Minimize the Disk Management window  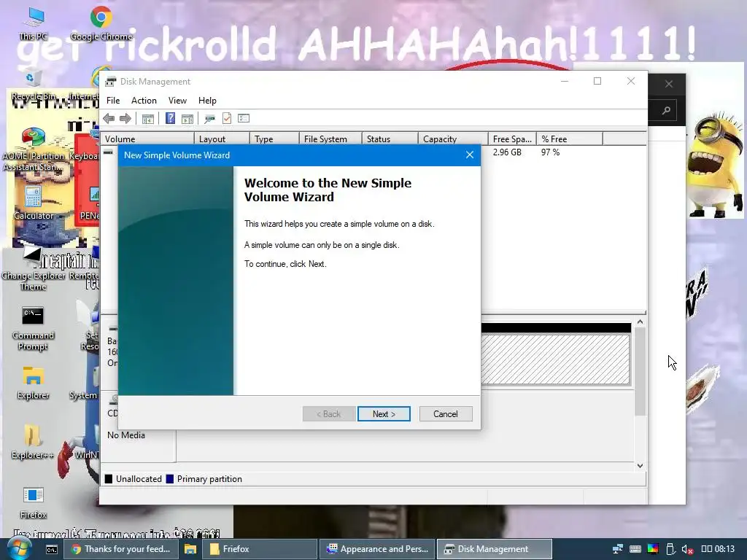[x=565, y=81]
